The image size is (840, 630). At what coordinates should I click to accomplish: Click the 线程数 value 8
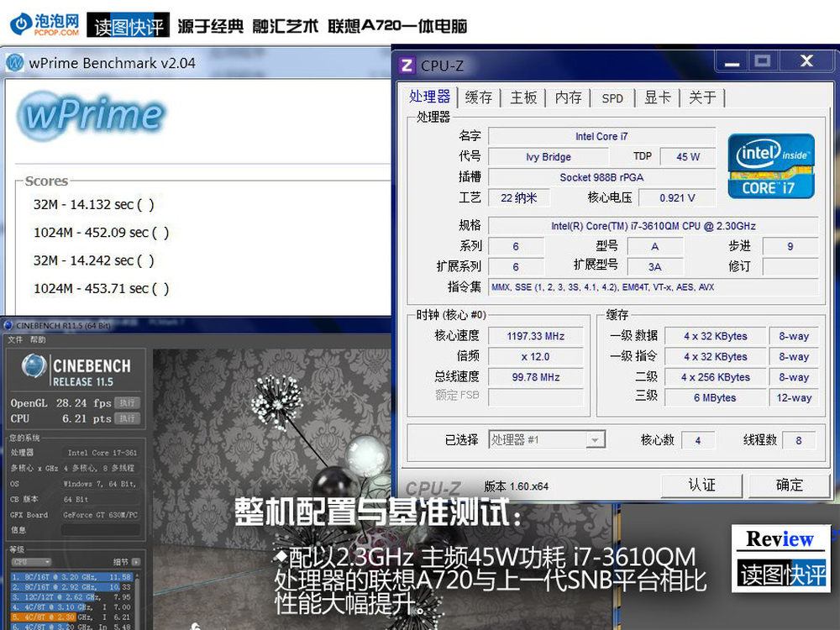pyautogui.click(x=798, y=440)
